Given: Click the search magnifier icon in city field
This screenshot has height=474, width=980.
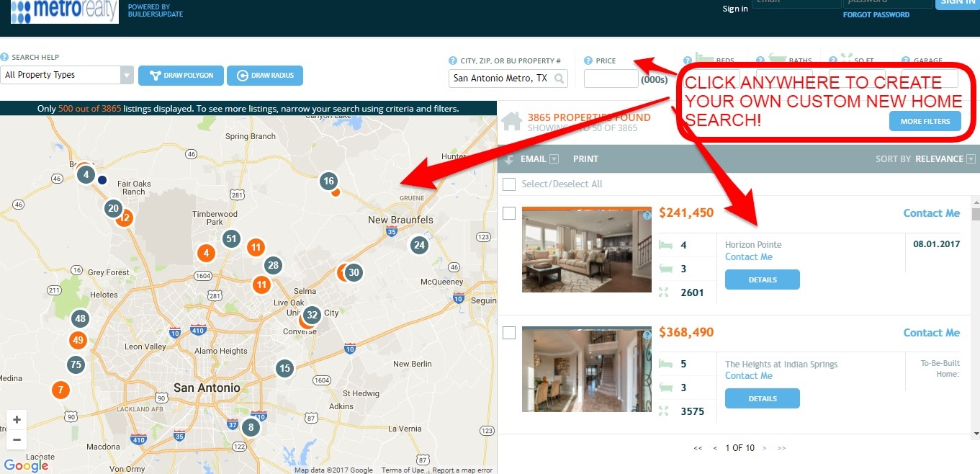Looking at the screenshot, I should pos(559,78).
